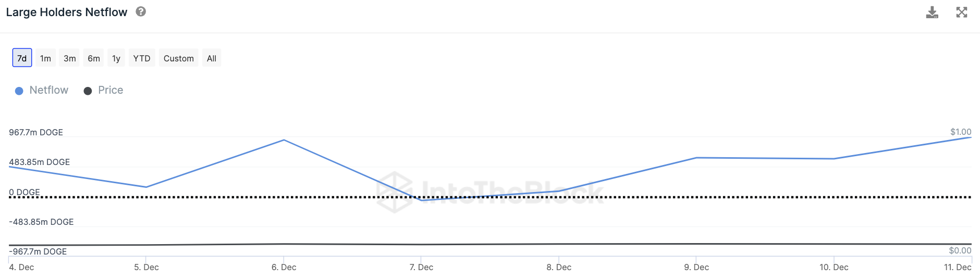This screenshot has height=279, width=980.
Task: Click the Netflow low at 7. Dec
Action: tap(421, 200)
